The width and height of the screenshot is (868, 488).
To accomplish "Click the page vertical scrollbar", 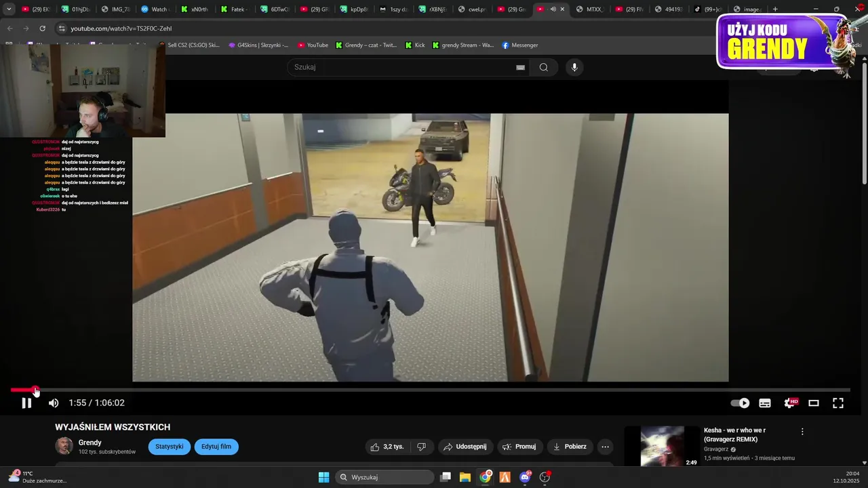I will point(864,122).
